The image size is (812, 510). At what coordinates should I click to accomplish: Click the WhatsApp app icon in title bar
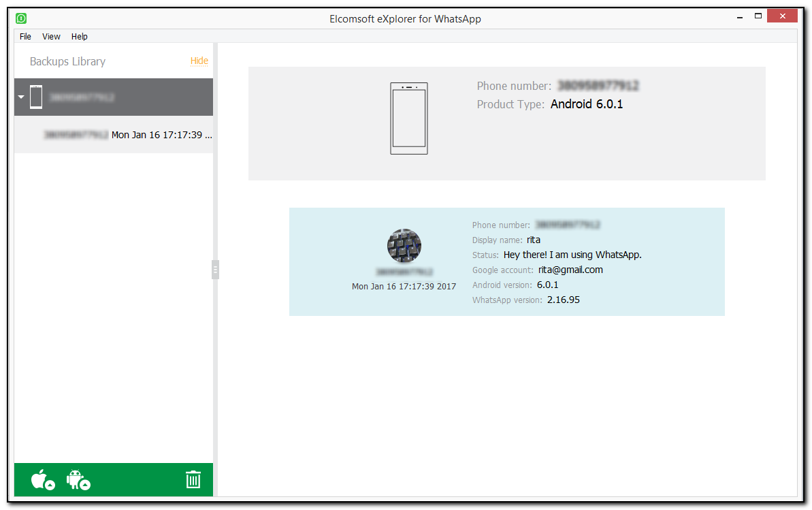[x=22, y=18]
